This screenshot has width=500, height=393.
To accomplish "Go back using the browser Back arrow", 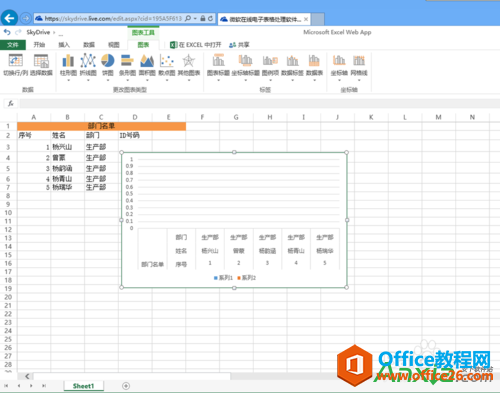I will (9, 18).
